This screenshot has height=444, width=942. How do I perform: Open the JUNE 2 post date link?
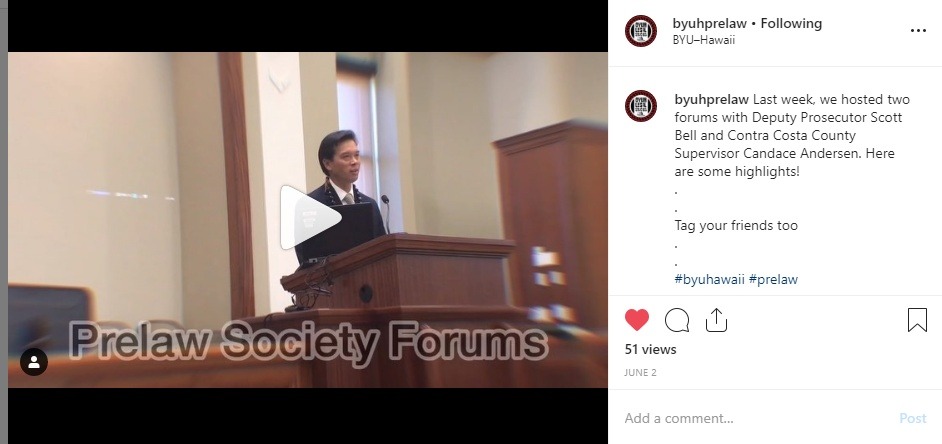pos(640,373)
